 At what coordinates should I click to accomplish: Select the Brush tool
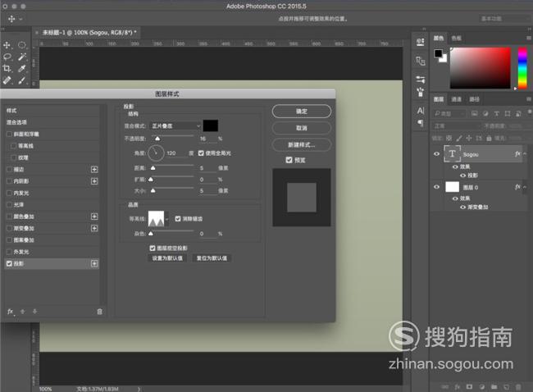click(22, 80)
